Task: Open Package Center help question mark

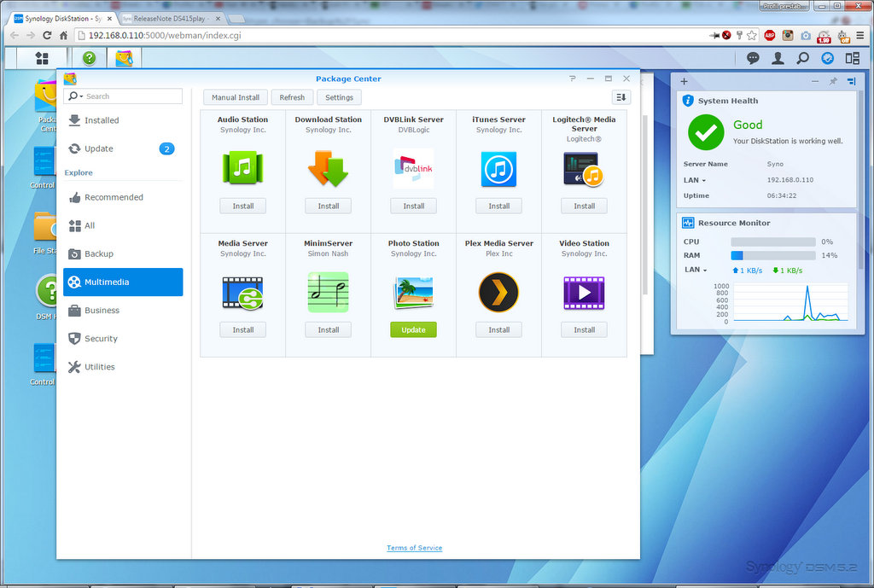Action: point(573,79)
